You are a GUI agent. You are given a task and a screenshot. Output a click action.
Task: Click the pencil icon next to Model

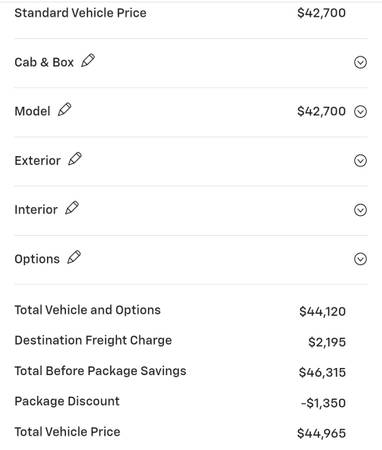coord(65,110)
